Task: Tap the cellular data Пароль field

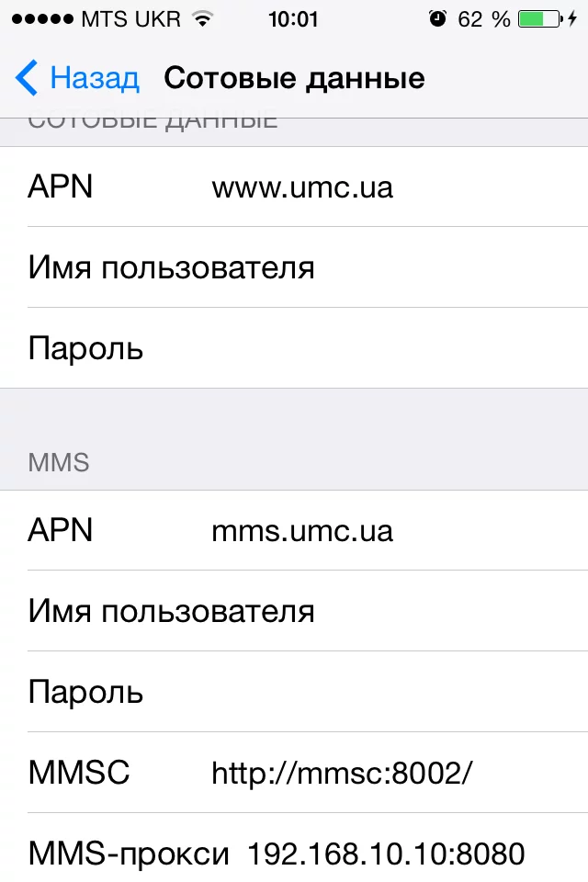Action: click(367, 349)
